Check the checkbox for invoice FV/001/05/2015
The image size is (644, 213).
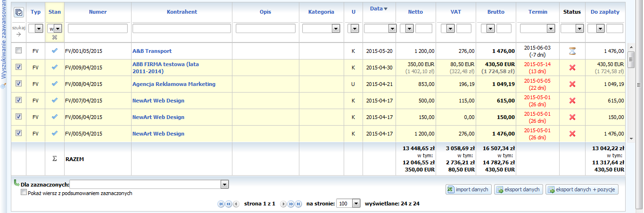tap(19, 51)
